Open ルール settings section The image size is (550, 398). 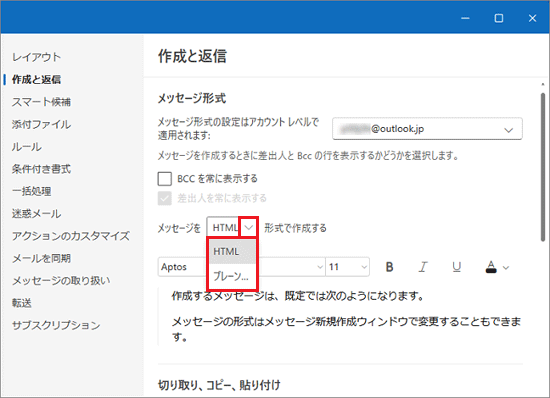point(27,147)
